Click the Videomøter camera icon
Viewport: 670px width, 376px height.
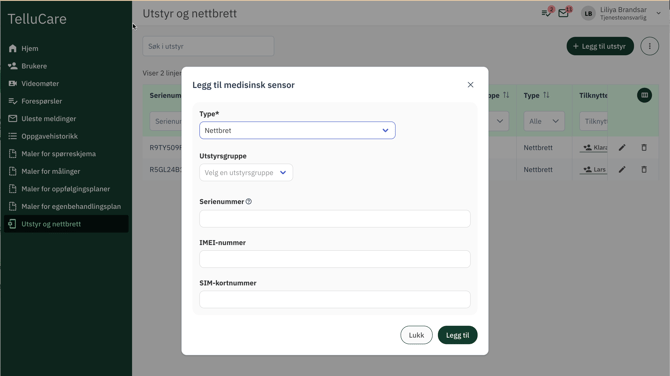[x=12, y=83]
